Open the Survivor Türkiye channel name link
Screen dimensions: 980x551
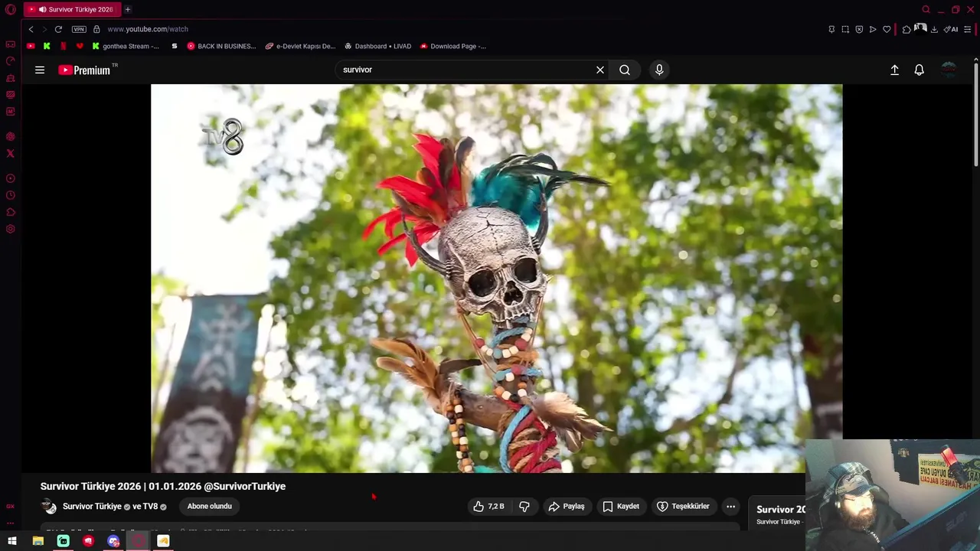pyautogui.click(x=92, y=507)
